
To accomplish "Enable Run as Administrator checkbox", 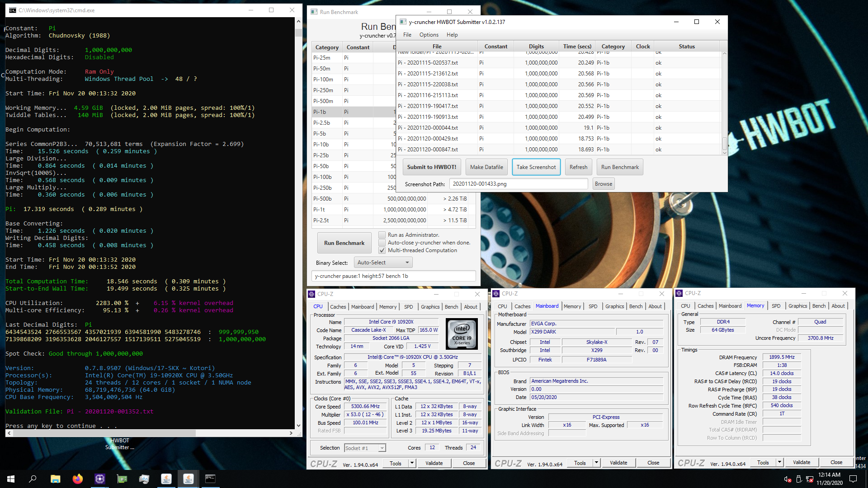I will (x=382, y=235).
